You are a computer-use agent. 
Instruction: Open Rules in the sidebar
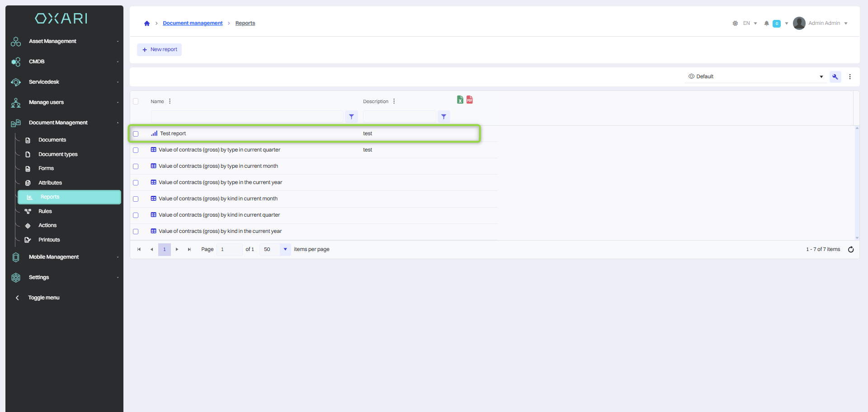click(x=45, y=211)
